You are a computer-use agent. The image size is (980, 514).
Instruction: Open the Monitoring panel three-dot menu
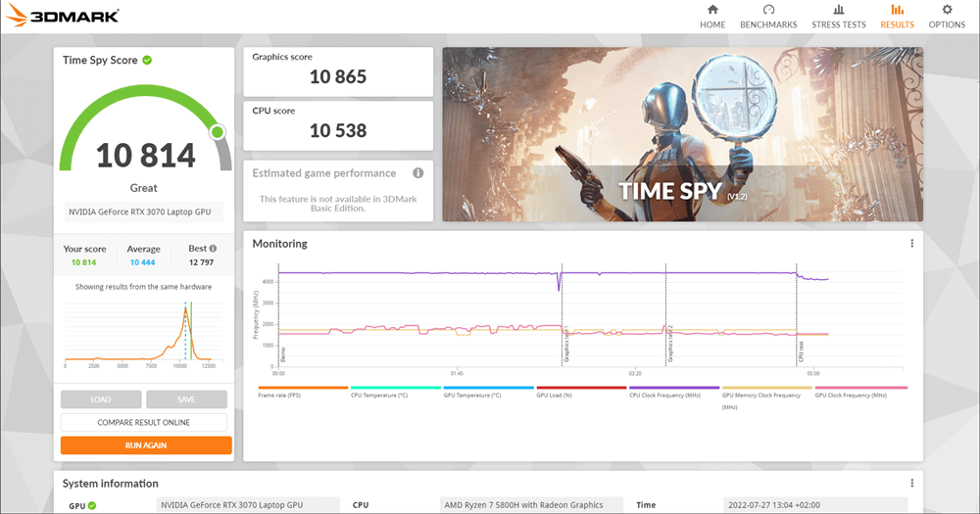(x=911, y=244)
